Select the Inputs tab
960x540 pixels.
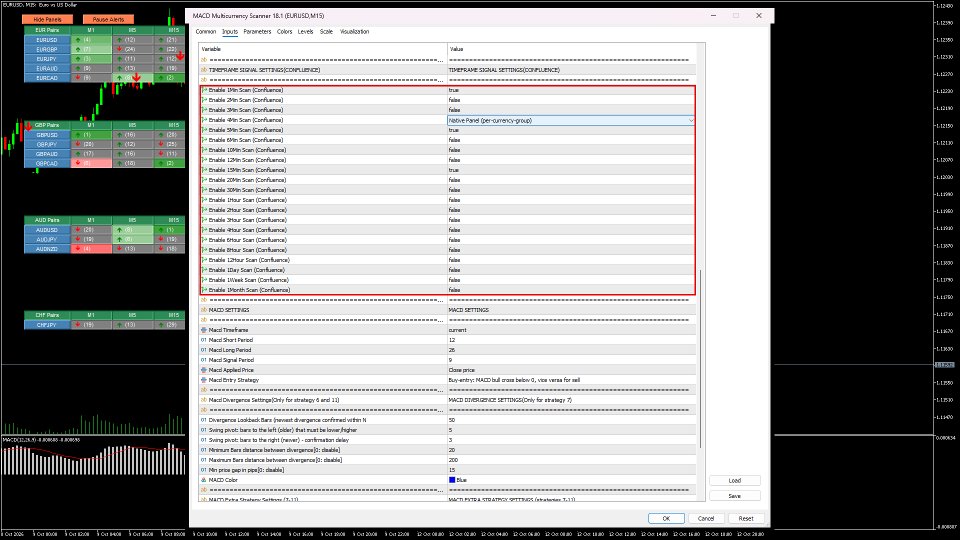[230, 32]
